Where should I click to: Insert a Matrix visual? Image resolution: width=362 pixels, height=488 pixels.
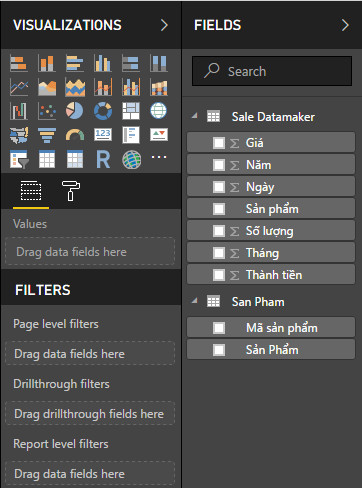coord(75,159)
